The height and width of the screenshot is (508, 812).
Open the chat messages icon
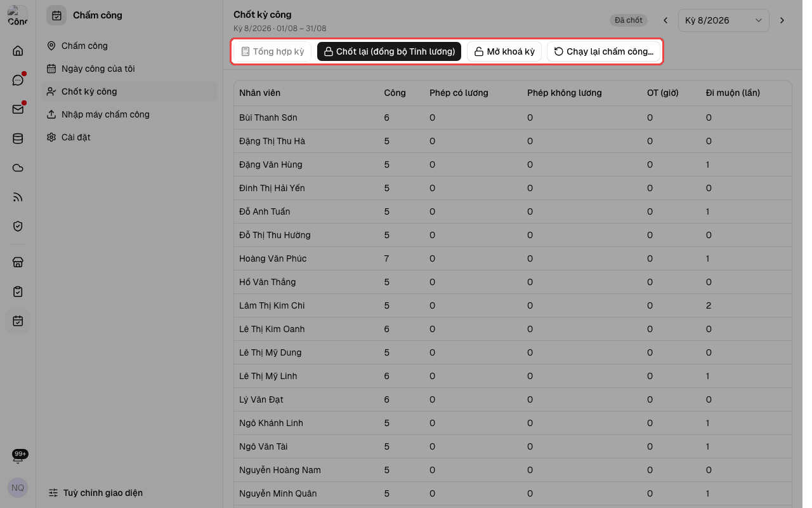[18, 80]
